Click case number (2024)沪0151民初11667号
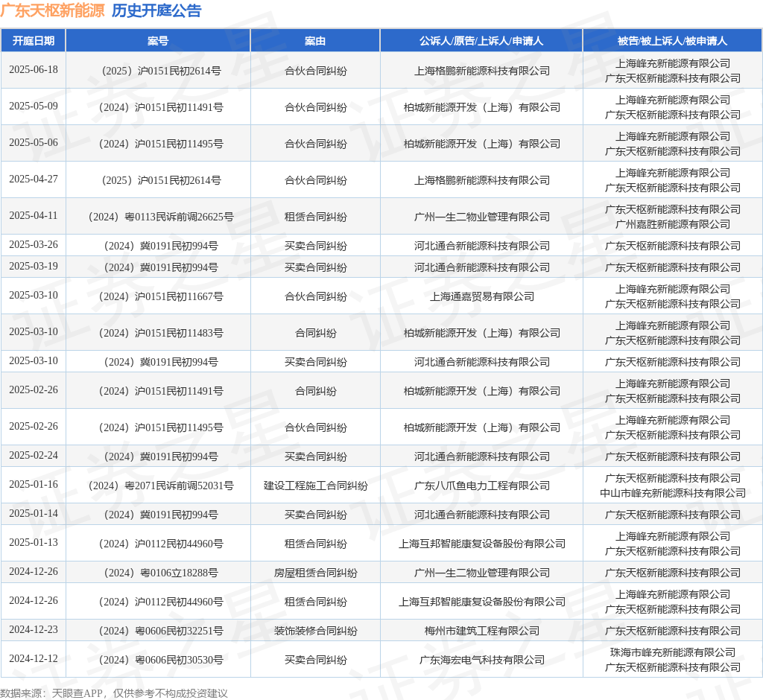The height and width of the screenshot is (700, 763). [x=161, y=296]
